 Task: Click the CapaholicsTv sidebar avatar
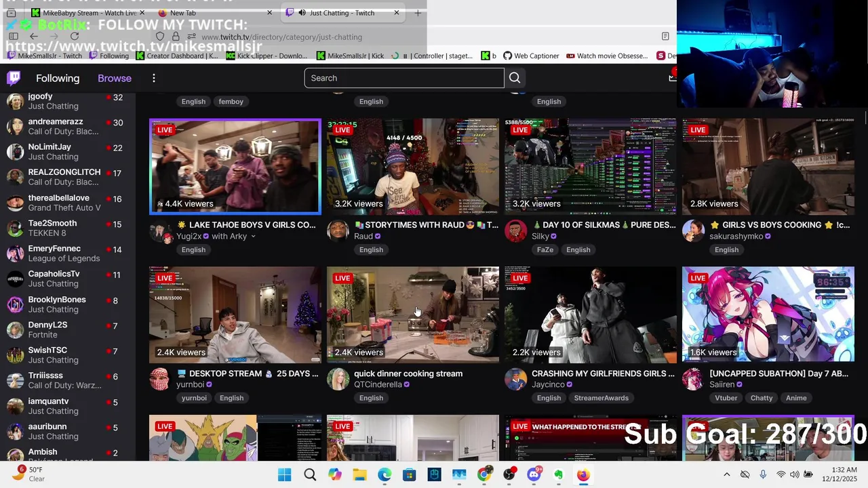pos(15,279)
